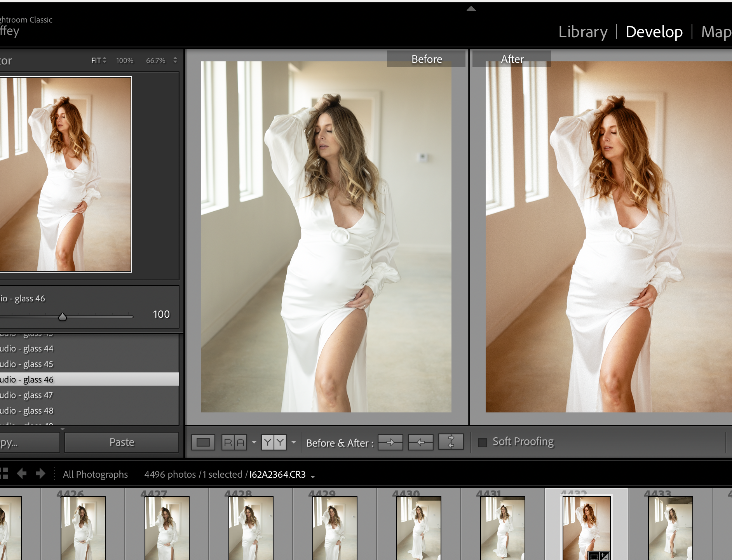The image size is (732, 560).
Task: Apply preset glass 48
Action: tap(89, 410)
